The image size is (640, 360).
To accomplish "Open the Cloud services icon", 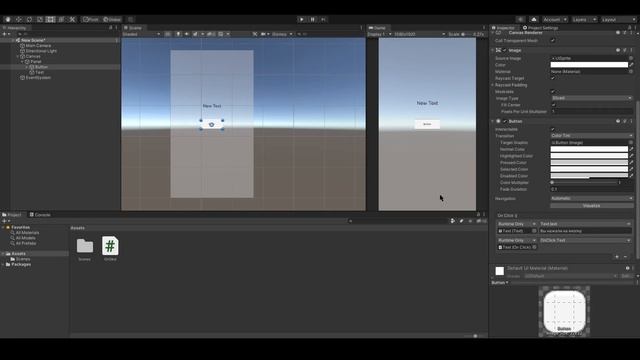I will pyautogui.click(x=534, y=19).
